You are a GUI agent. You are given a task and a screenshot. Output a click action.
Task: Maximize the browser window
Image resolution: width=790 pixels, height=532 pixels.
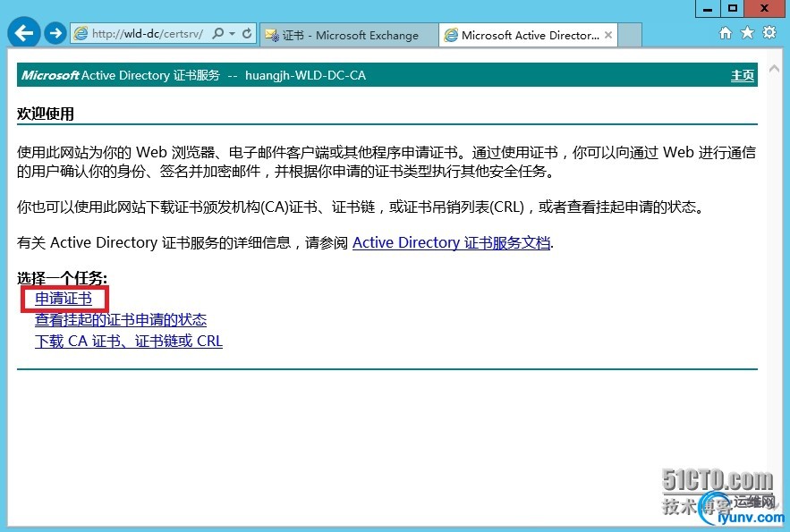[x=733, y=8]
